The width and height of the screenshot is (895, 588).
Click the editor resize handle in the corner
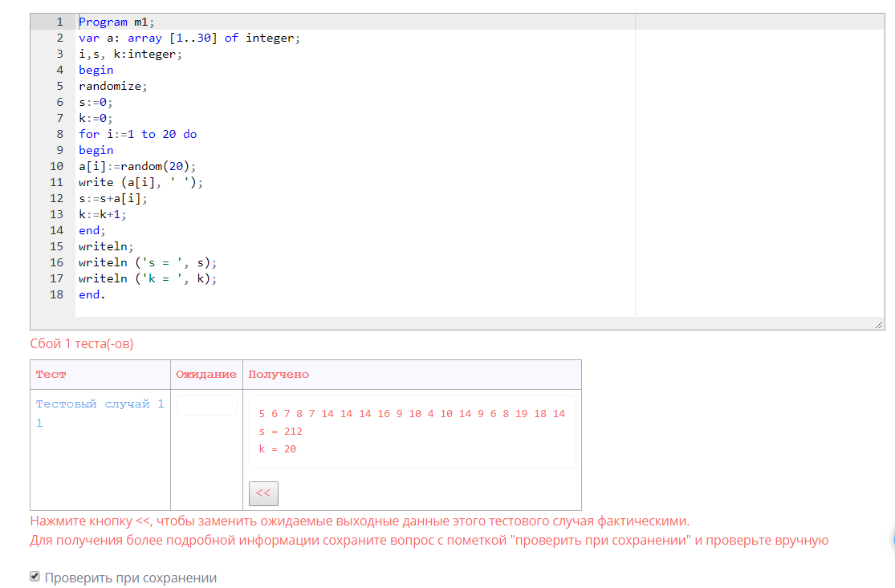[x=878, y=325]
